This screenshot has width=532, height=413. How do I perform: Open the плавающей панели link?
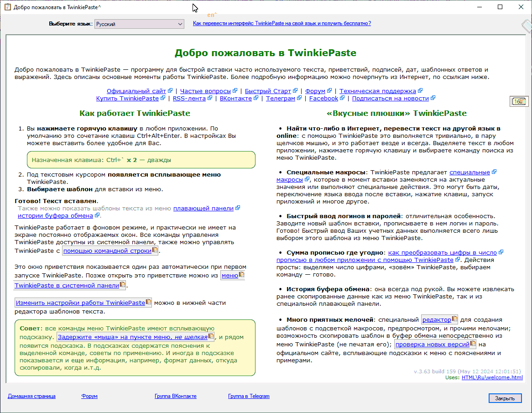[203, 209]
